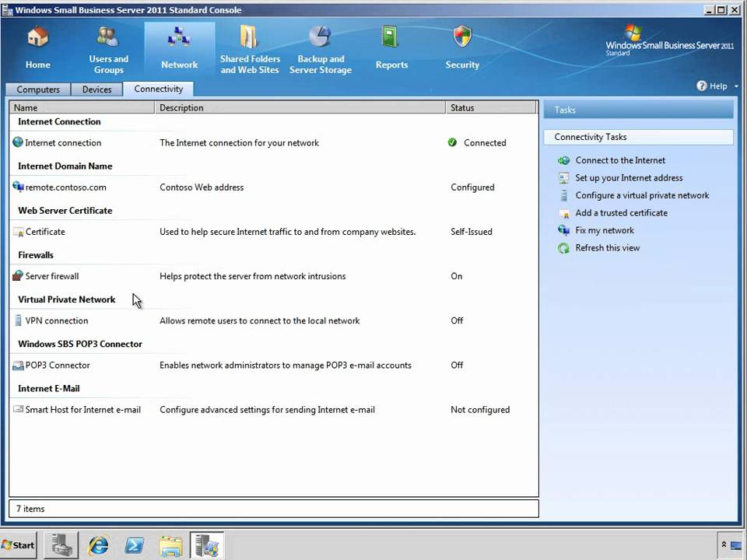
Task: Click the green Refresh view icon
Action: point(563,248)
